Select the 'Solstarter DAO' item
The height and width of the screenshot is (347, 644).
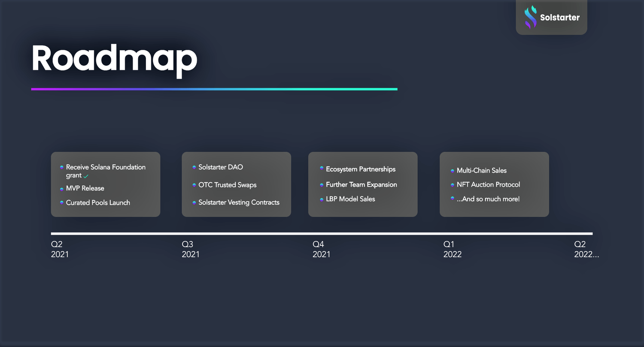click(x=221, y=167)
